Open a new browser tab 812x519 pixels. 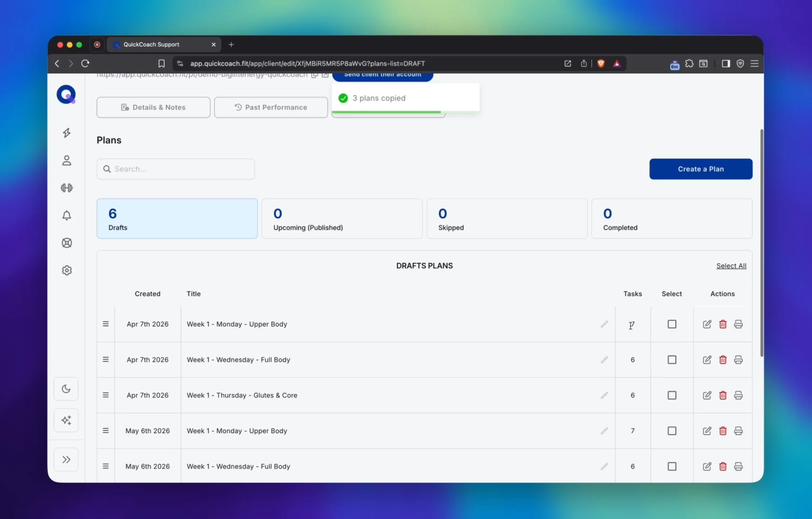tap(231, 44)
